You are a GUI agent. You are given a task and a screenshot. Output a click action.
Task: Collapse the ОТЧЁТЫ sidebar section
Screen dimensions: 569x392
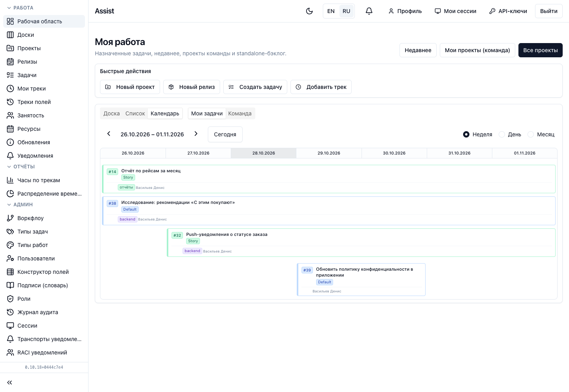tap(21, 167)
